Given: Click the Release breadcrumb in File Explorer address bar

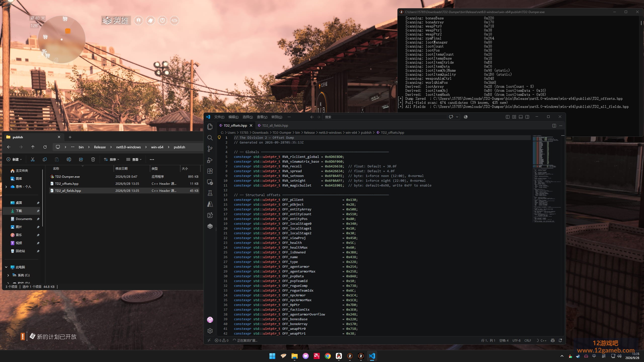Looking at the screenshot, I should [x=100, y=147].
